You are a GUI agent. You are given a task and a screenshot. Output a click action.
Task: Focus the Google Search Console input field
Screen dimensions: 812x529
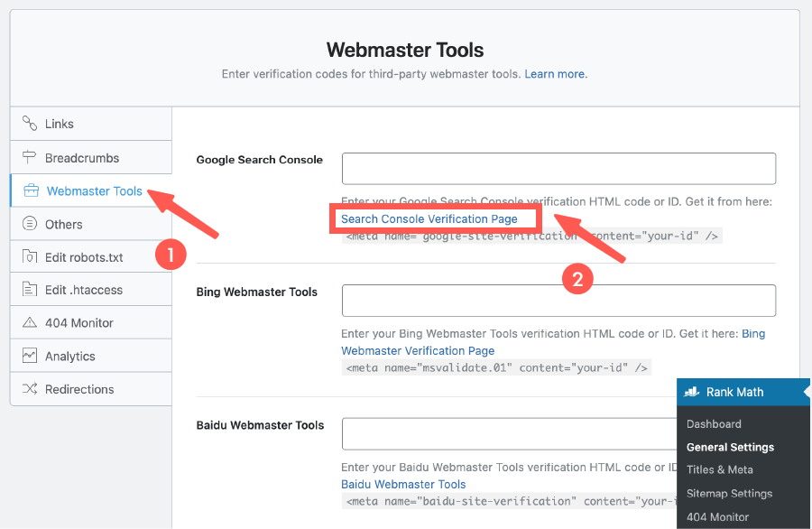(558, 169)
